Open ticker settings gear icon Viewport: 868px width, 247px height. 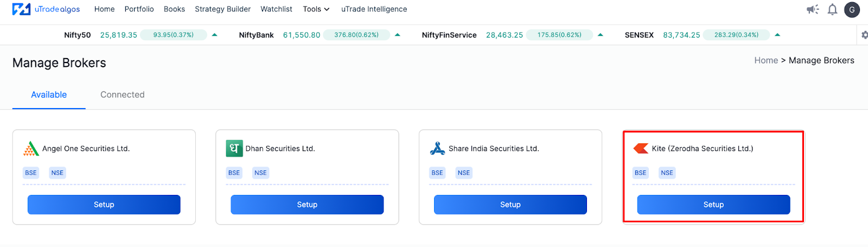[865, 35]
